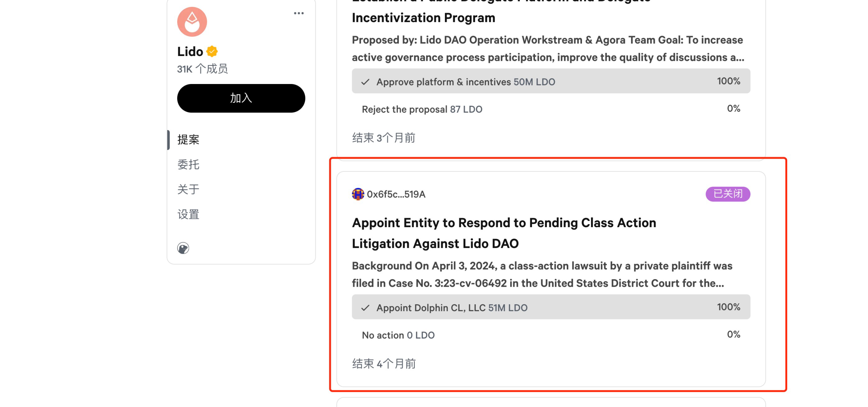
Task: Select the Appoint Dolphin CL, LLC result bar
Action: 551,307
